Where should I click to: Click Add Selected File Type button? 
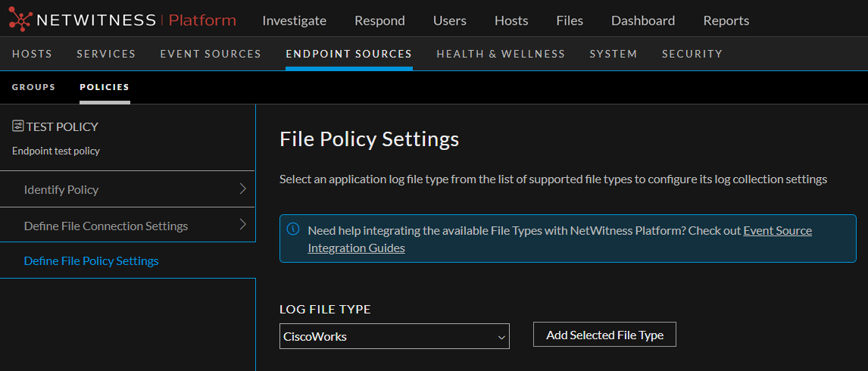point(604,335)
